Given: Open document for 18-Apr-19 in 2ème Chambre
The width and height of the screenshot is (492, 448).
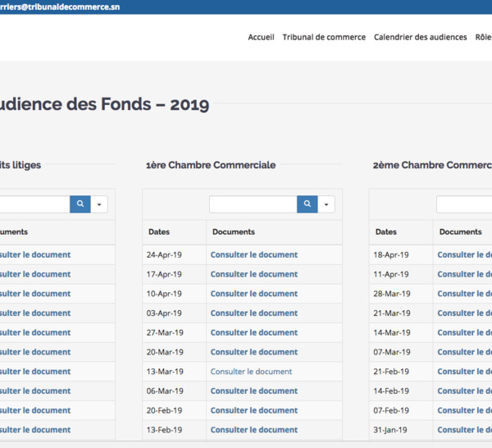Looking at the screenshot, I should [465, 254].
